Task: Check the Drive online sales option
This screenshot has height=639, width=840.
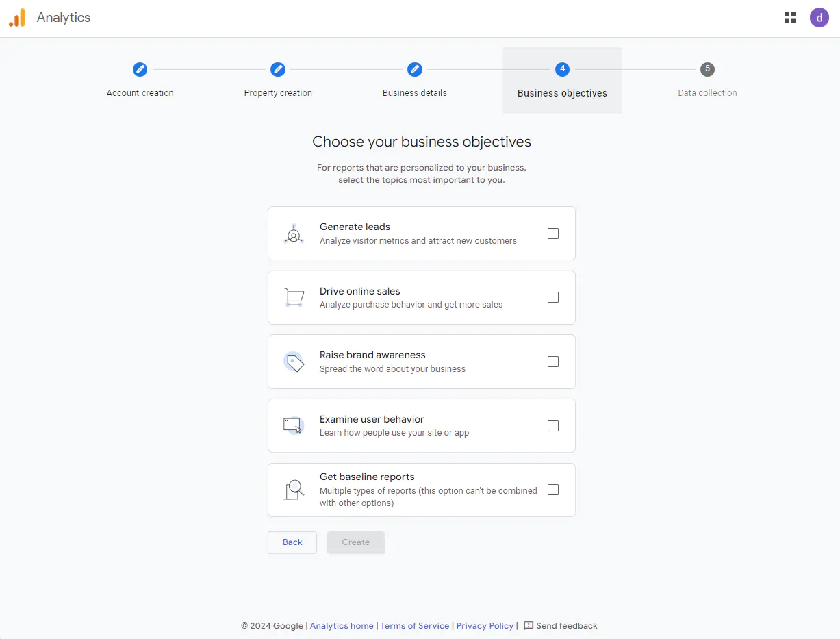Action: pyautogui.click(x=553, y=297)
